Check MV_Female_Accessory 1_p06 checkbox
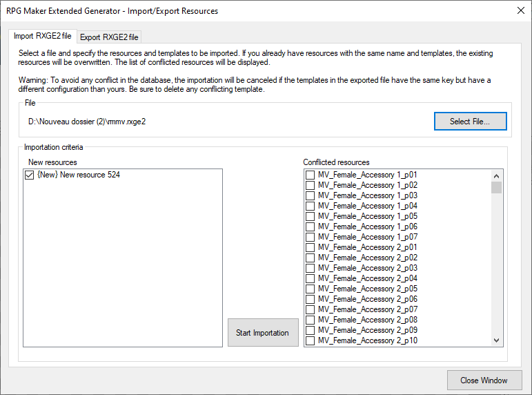The image size is (532, 395). coord(310,227)
